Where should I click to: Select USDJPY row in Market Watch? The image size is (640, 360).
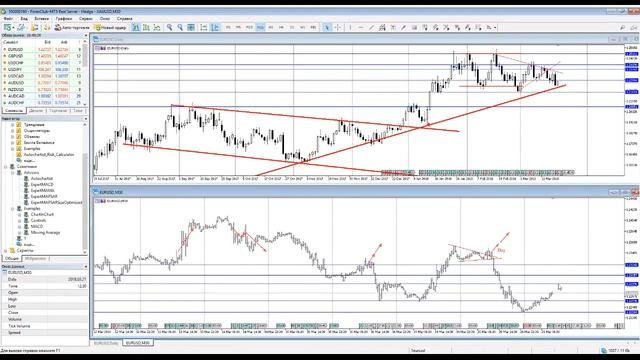pyautogui.click(x=42, y=69)
